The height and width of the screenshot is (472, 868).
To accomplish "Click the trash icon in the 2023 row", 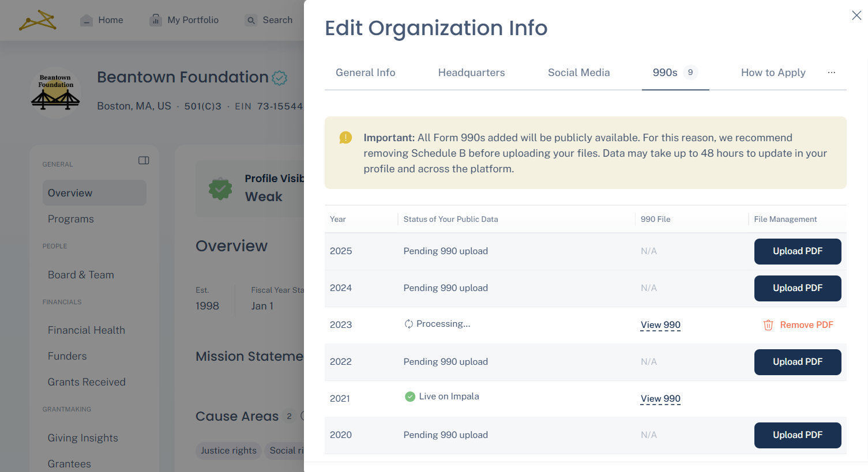I will point(768,325).
